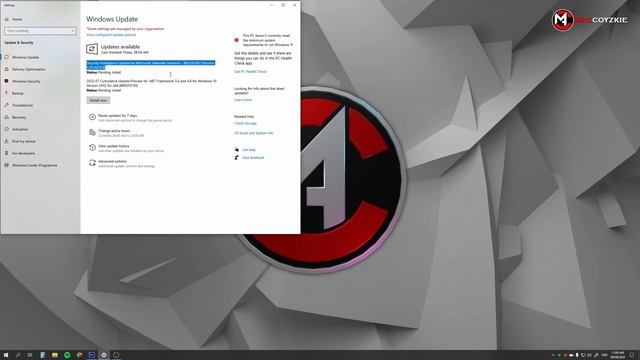
Task: Open the green Spotify taskbar icon
Action: [x=67, y=355]
